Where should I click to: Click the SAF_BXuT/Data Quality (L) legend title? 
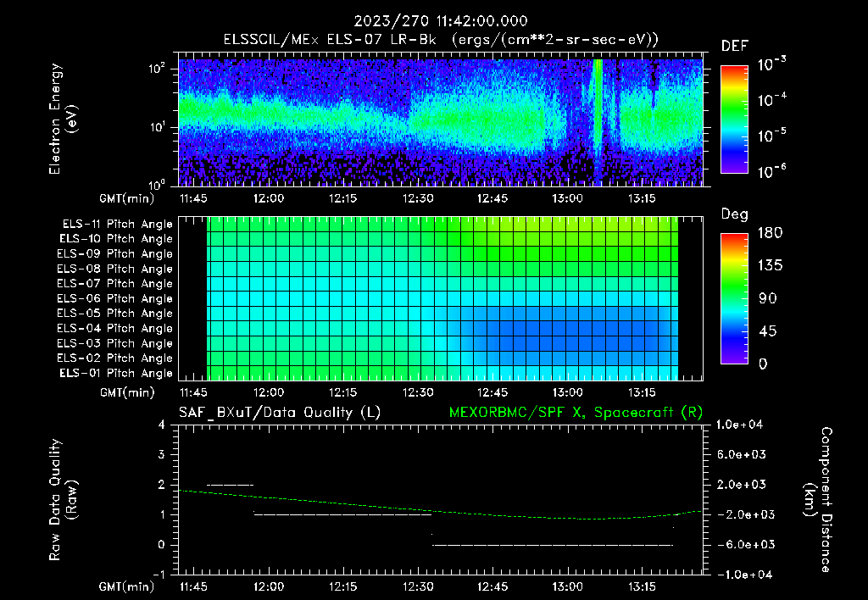tap(280, 413)
